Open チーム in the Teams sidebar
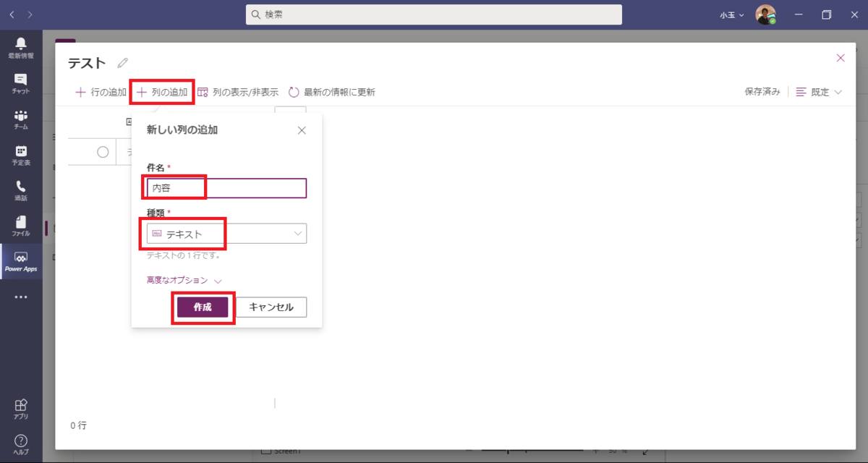 [20, 119]
